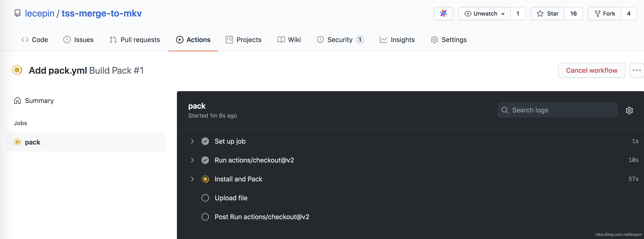Click the search magnifier icon in logs

pyautogui.click(x=505, y=110)
